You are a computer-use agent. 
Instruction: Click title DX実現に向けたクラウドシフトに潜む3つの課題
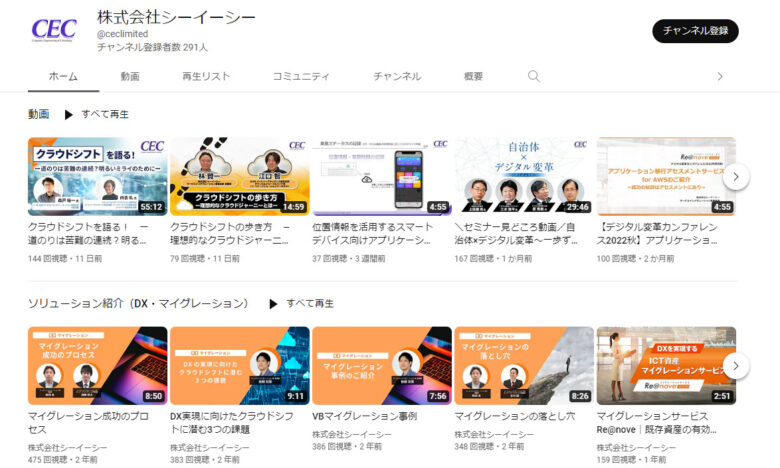pyautogui.click(x=232, y=422)
